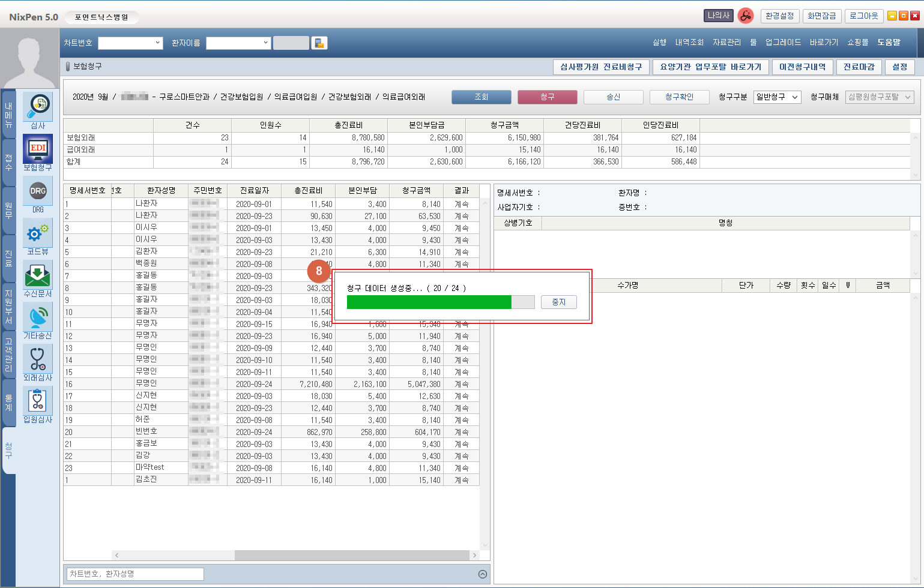Open 수신문서 inbox icon

click(x=38, y=275)
